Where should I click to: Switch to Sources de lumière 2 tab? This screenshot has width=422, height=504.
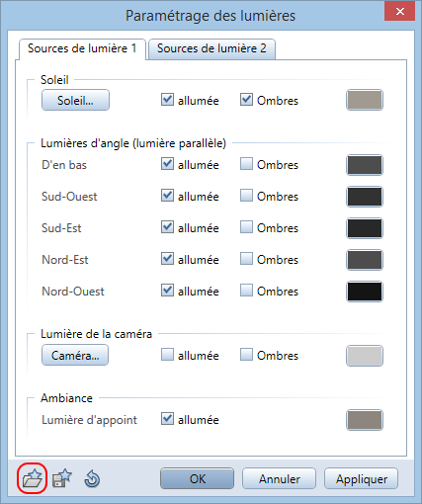(x=211, y=48)
